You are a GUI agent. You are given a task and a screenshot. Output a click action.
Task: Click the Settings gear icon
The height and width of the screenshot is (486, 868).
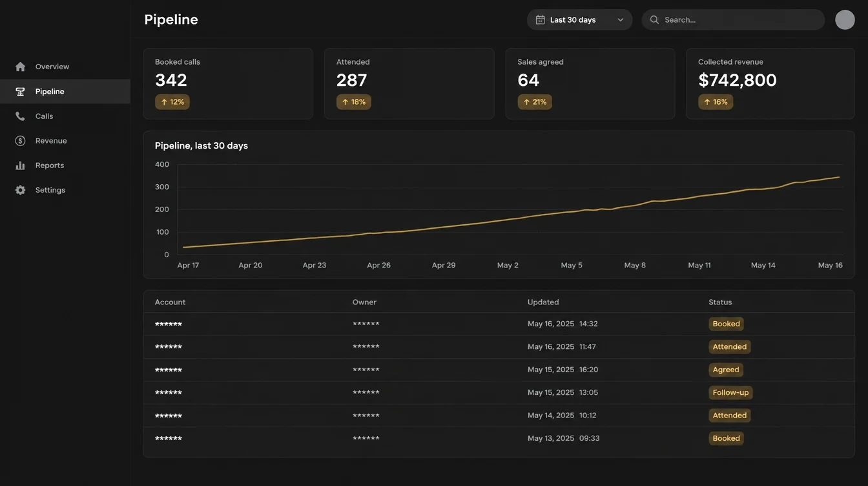[20, 190]
